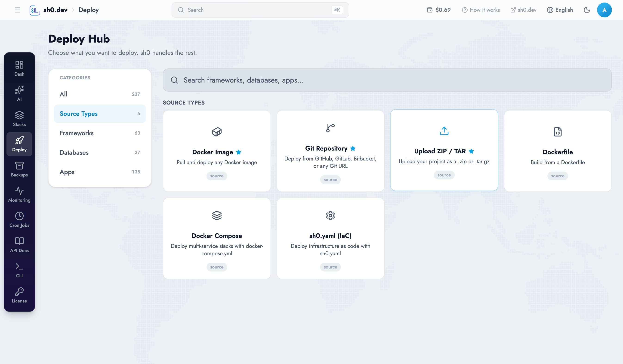
Task: Open the user avatar A
Action: 604,10
